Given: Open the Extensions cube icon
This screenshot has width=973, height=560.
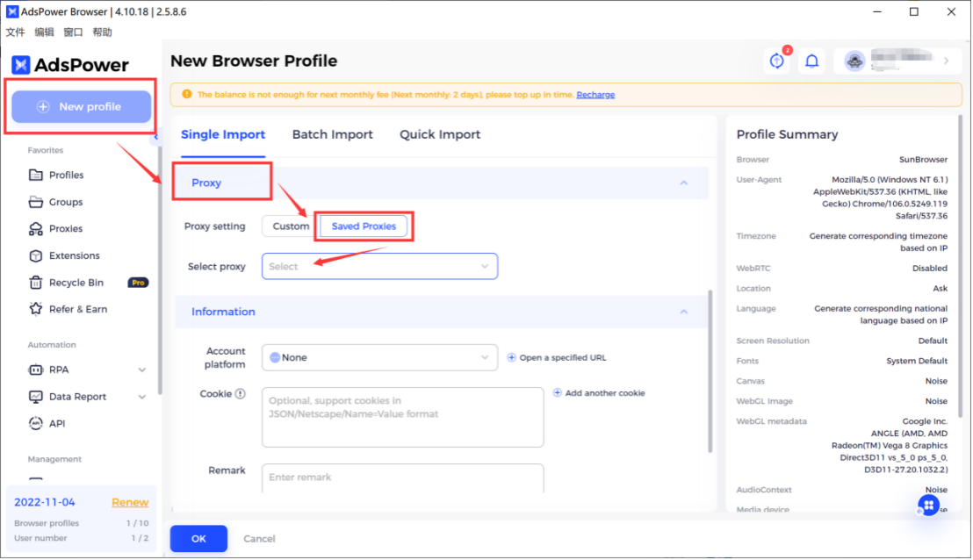Looking at the screenshot, I should [x=36, y=255].
